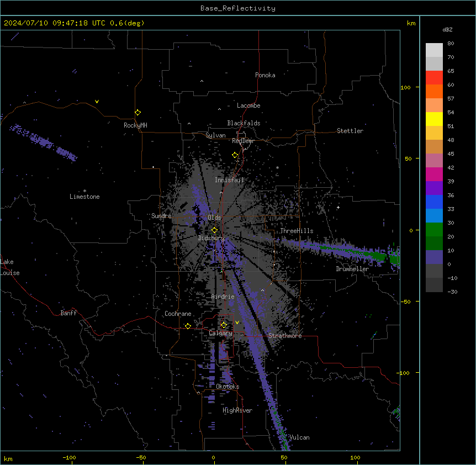476x465 pixels.
Task: Click the yellow v marker east of Calgary
Action: coord(237,323)
